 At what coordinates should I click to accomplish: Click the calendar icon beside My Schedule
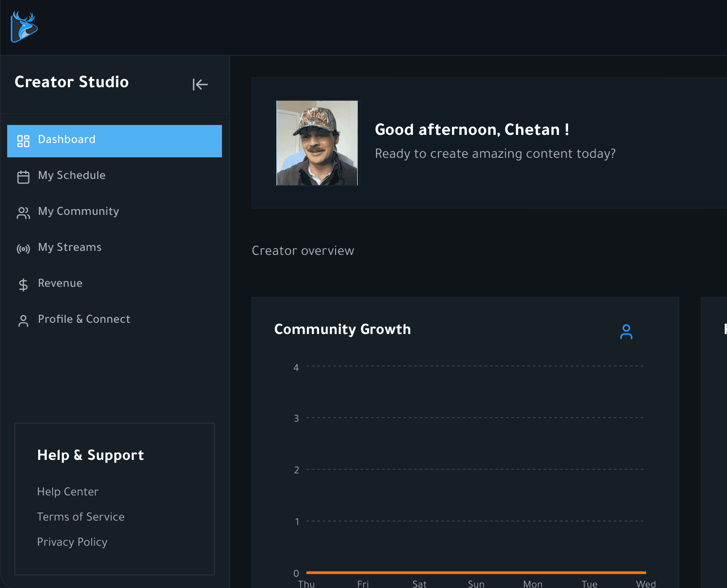(x=23, y=177)
